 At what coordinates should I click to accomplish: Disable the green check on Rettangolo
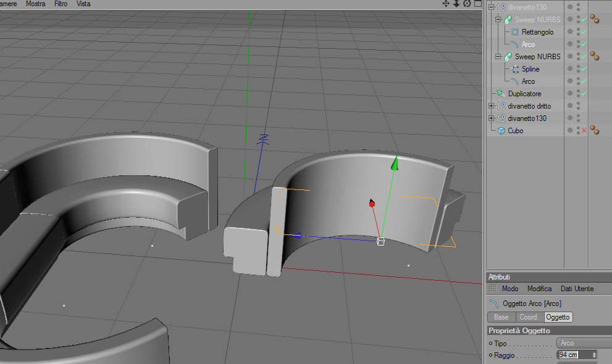click(584, 31)
